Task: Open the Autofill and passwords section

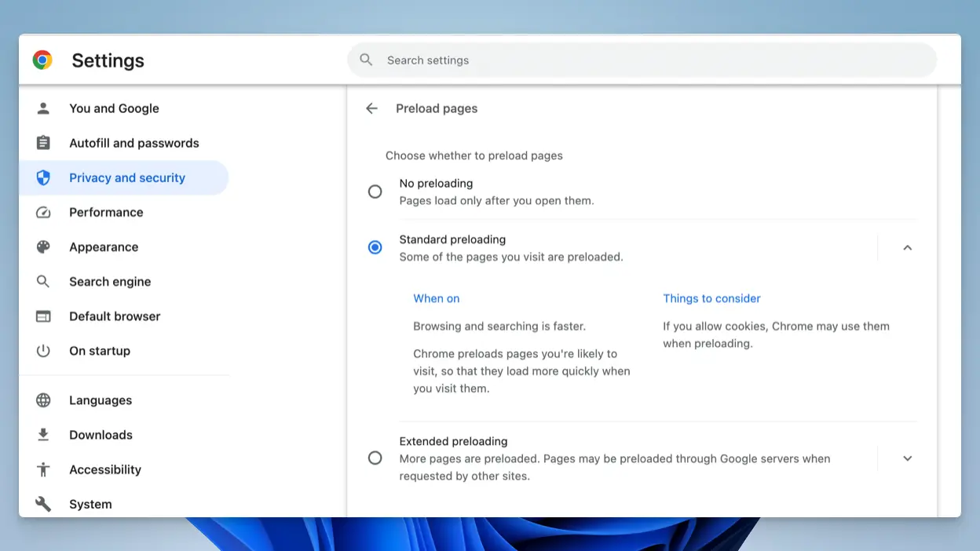Action: coord(133,143)
